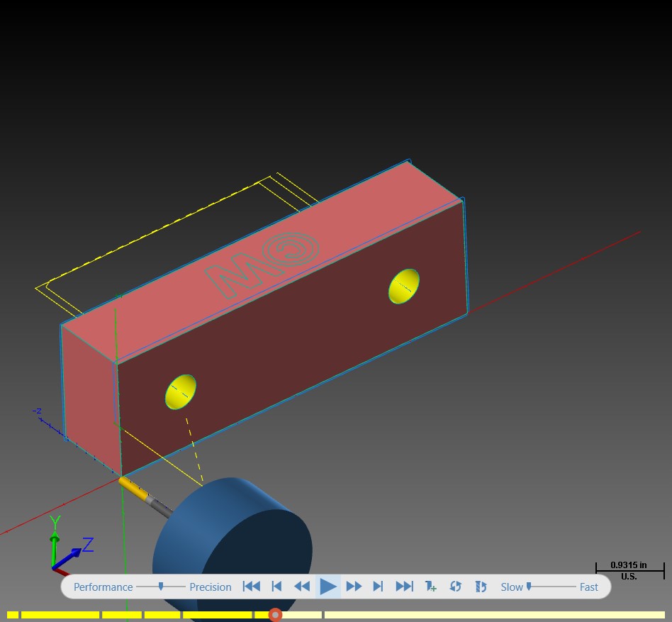Go to previous operation
Screen dimensions: 672x622
pyautogui.click(x=277, y=587)
